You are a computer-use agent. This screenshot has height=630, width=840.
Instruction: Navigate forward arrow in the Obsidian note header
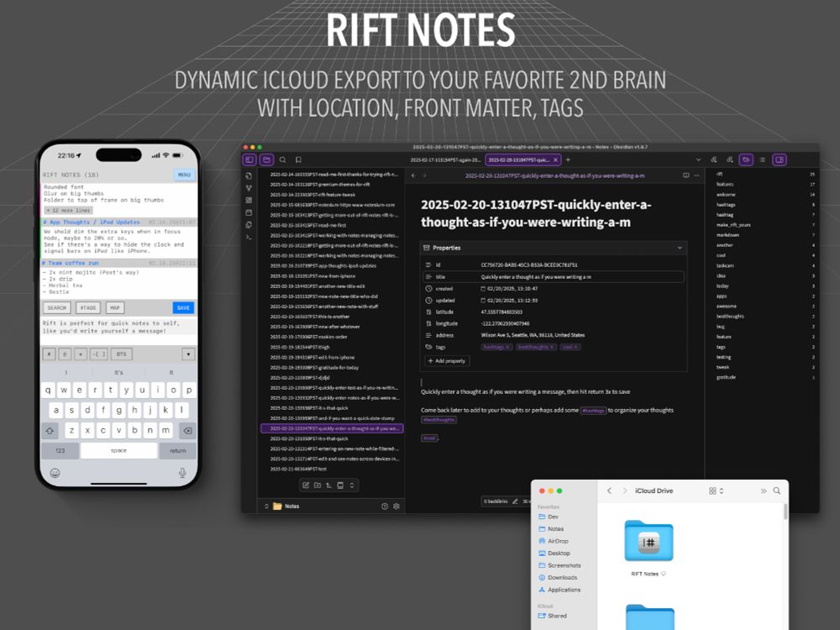[x=425, y=176]
